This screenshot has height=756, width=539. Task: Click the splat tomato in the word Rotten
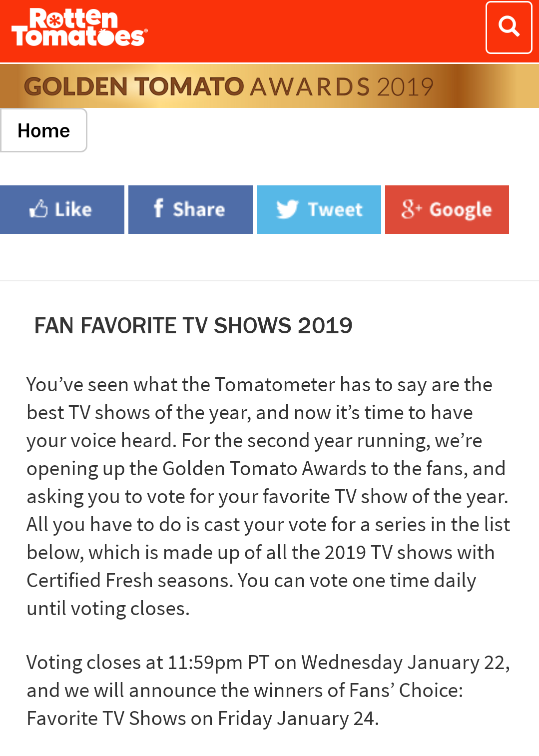tap(55, 19)
